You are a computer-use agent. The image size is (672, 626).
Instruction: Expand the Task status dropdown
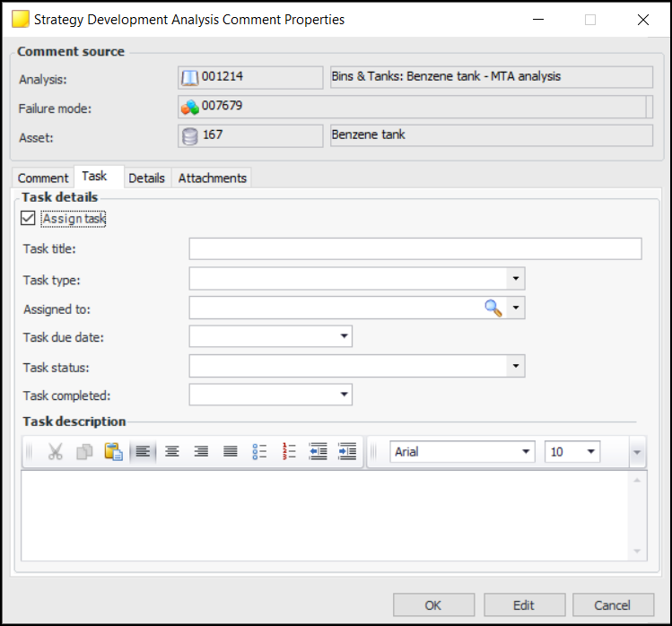click(x=515, y=366)
